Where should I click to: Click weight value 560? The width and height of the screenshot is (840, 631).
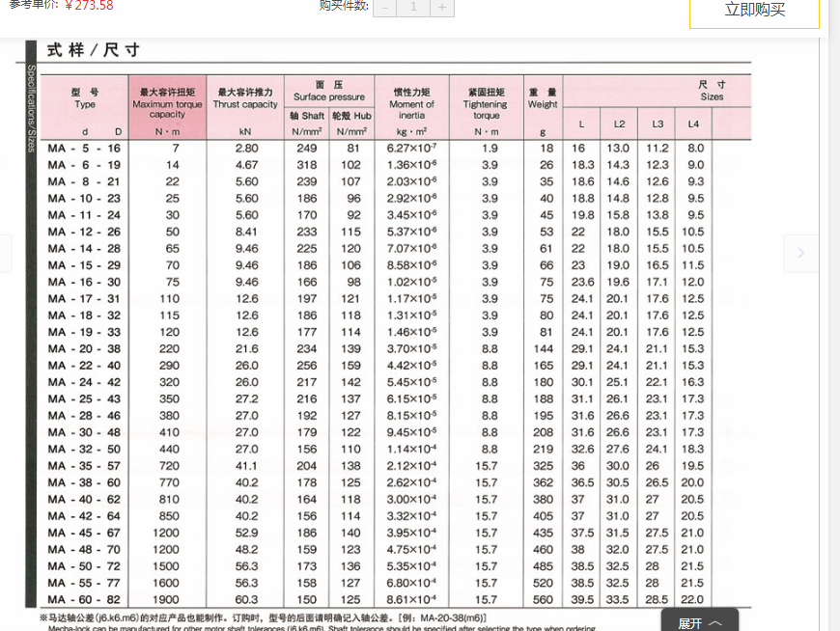pos(544,599)
